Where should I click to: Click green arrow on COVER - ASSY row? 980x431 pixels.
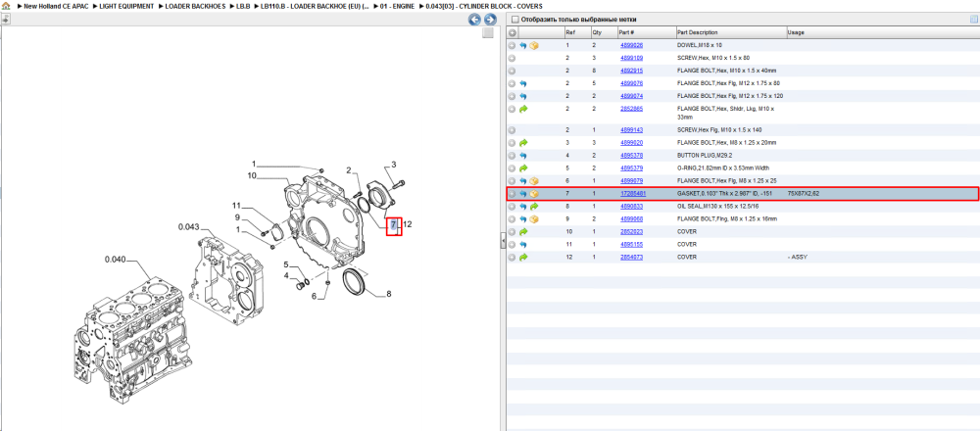pyautogui.click(x=523, y=257)
